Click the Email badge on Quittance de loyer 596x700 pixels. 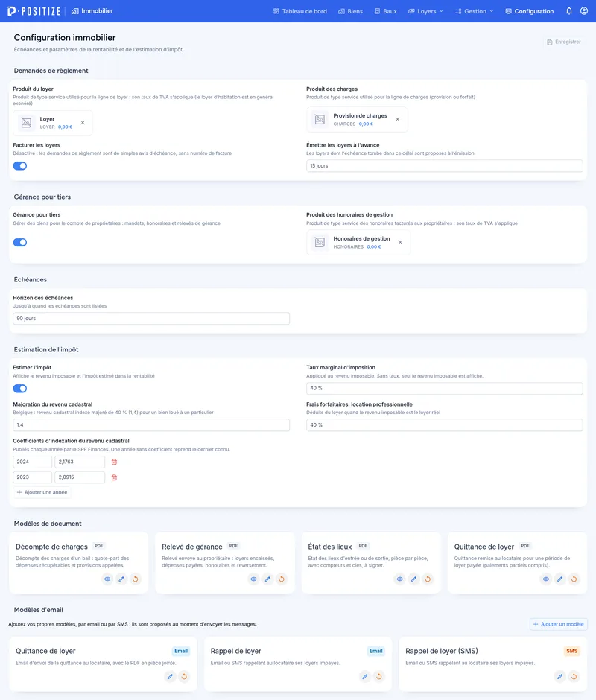click(181, 652)
